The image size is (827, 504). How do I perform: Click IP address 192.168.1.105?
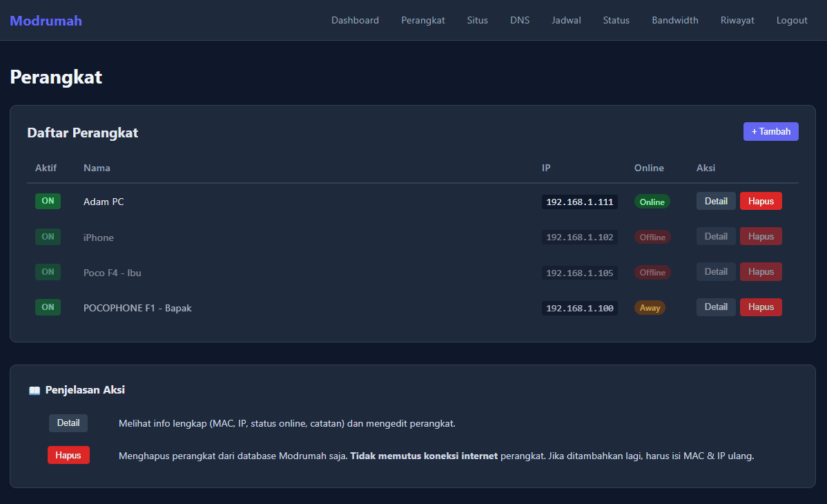[580, 273]
